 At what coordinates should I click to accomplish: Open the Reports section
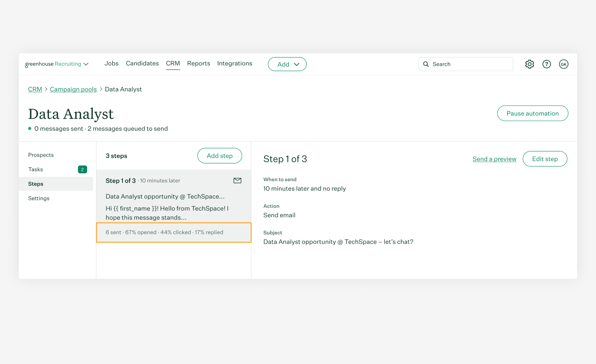[199, 63]
